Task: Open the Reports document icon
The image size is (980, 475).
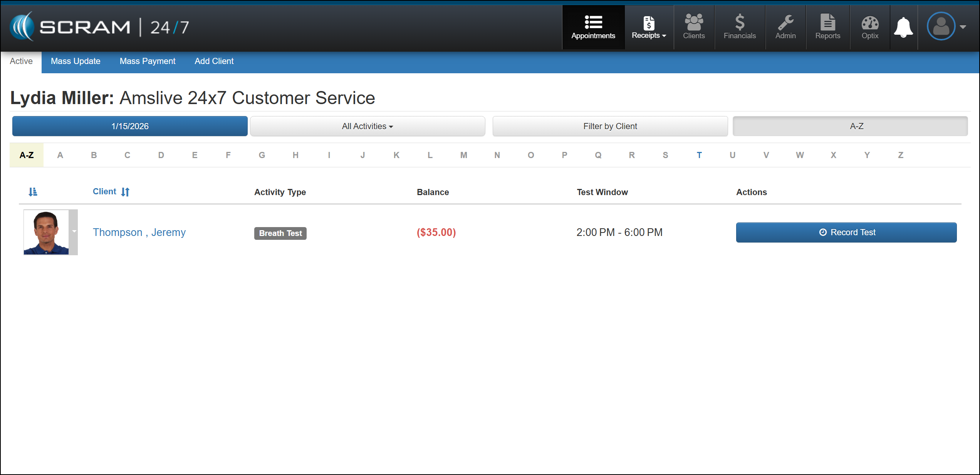Action: coord(827,22)
